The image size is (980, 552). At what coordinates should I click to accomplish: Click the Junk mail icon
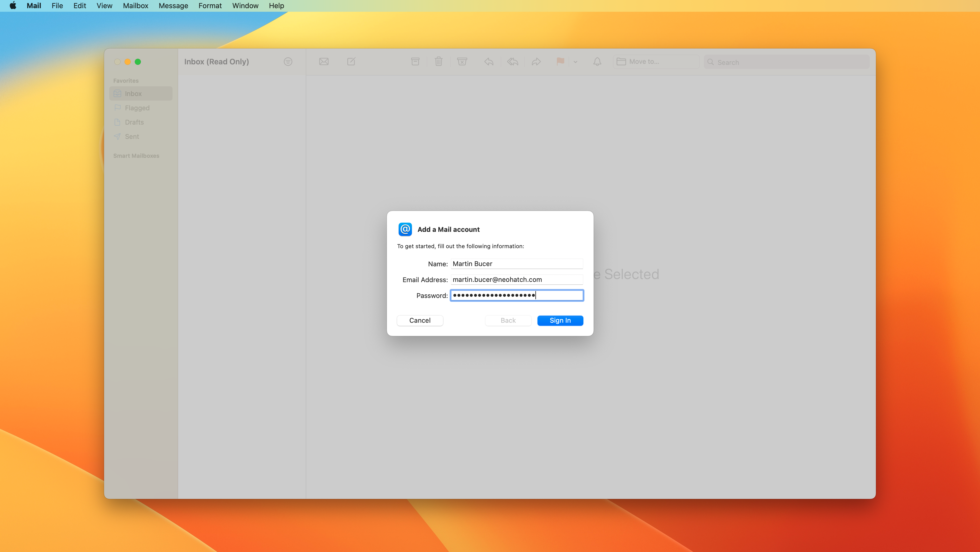pyautogui.click(x=462, y=61)
